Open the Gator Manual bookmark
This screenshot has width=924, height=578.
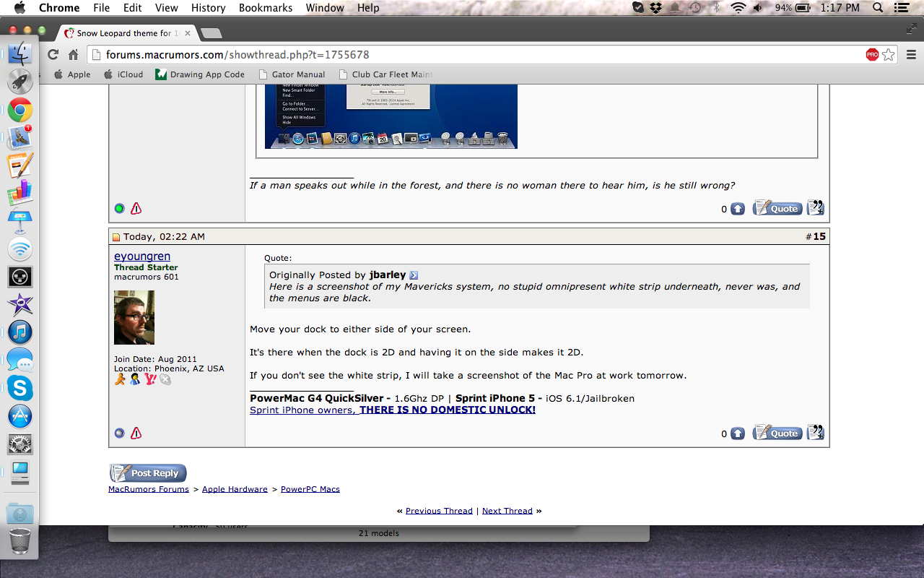(x=292, y=74)
